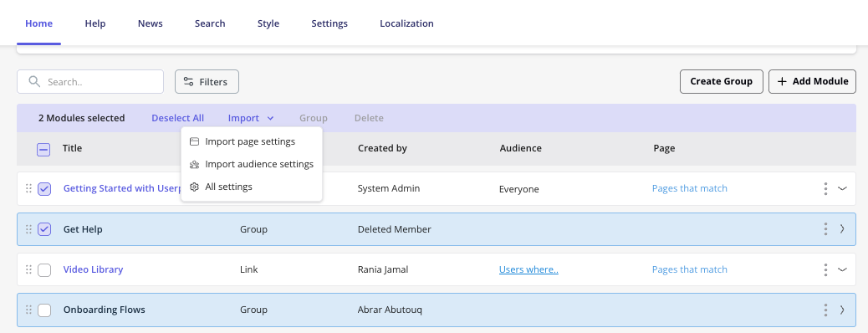Open the Help tab
The height and width of the screenshot is (333, 868).
pos(95,23)
